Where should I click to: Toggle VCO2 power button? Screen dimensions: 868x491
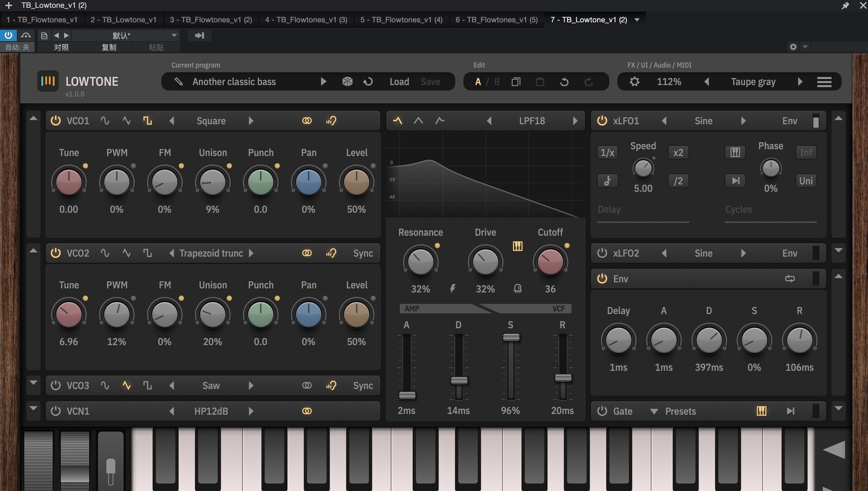pos(56,253)
